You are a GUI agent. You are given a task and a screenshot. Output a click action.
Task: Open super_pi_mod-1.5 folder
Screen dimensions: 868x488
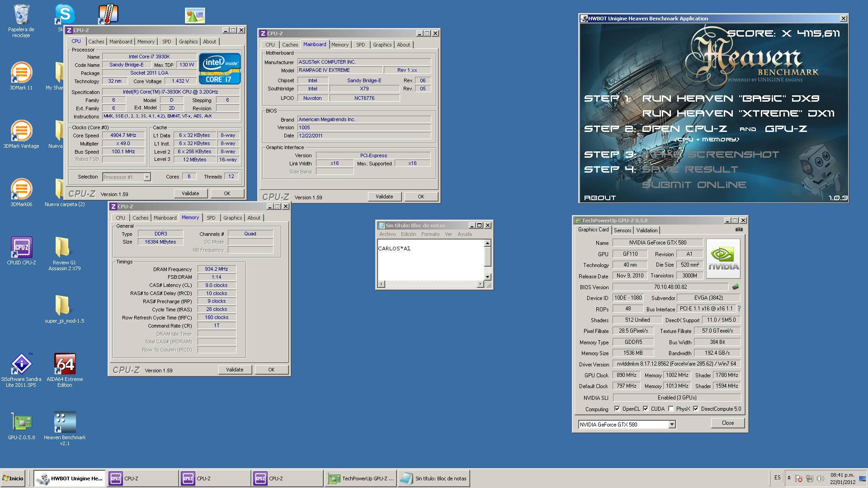point(64,309)
